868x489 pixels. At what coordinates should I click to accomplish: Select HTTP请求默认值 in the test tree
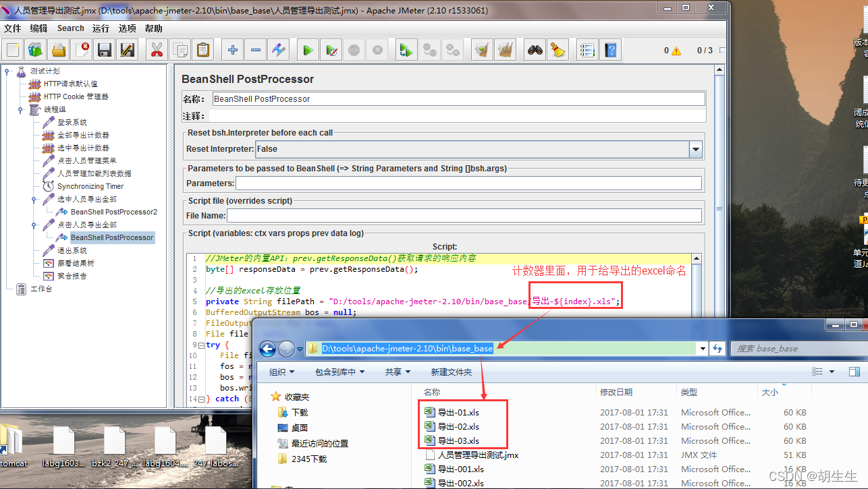70,84
